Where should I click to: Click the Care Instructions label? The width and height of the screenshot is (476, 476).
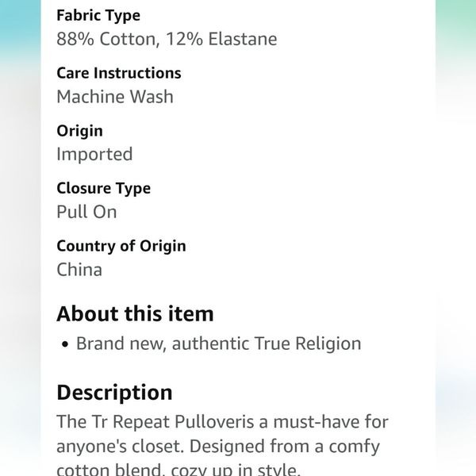click(x=119, y=73)
